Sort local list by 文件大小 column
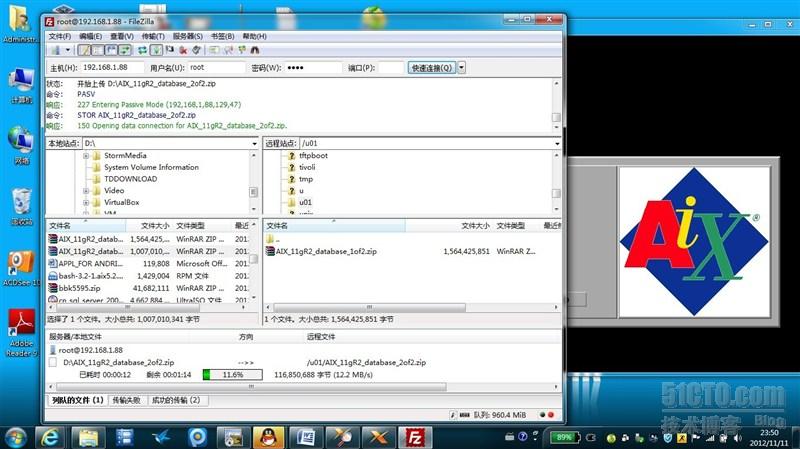The height and width of the screenshot is (449, 800). (x=155, y=226)
